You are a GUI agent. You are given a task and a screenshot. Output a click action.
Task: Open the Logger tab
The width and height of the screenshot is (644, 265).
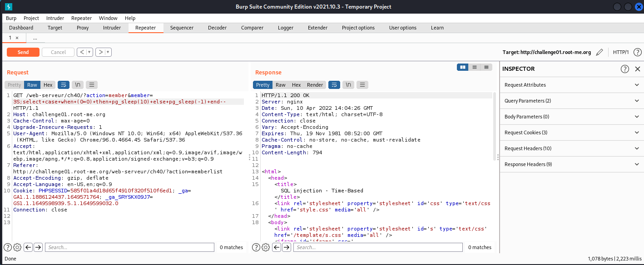(286, 28)
